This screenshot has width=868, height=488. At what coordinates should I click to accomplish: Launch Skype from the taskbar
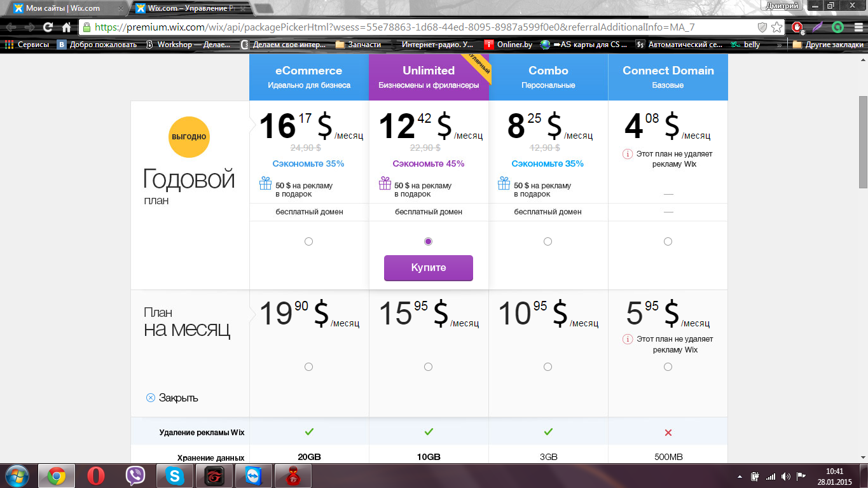(x=174, y=476)
